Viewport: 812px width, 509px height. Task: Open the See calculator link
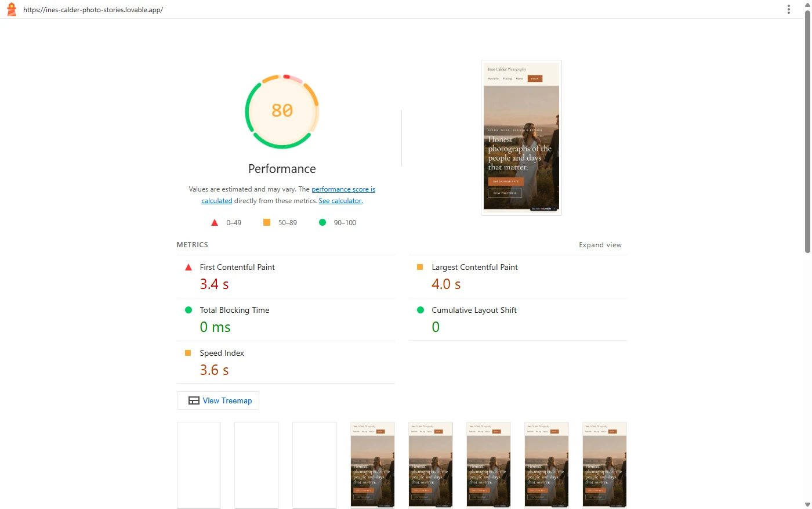click(x=340, y=201)
